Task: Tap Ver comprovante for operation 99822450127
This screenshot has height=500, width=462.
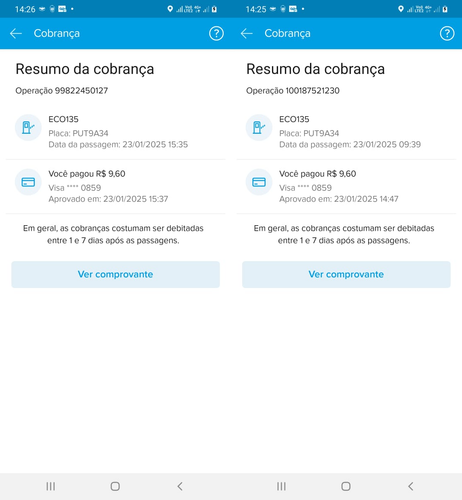Action: (115, 274)
